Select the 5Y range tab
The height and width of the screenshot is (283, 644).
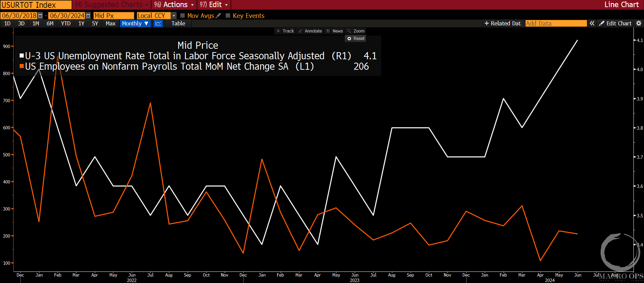[x=95, y=23]
